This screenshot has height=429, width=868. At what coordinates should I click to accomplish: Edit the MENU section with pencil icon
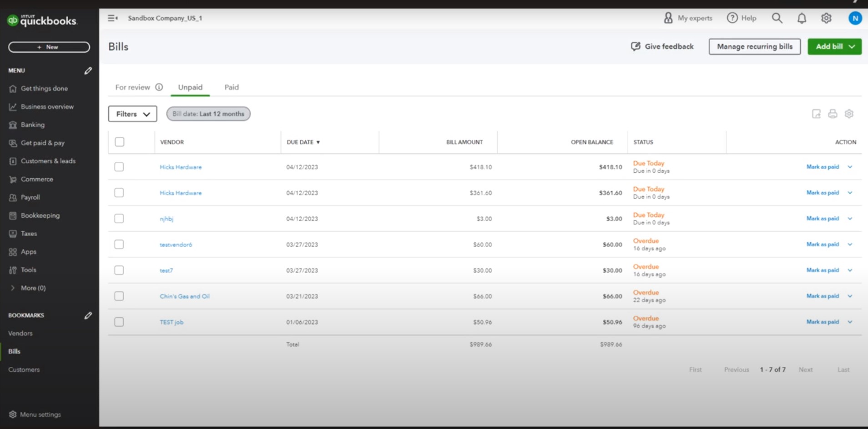click(88, 70)
